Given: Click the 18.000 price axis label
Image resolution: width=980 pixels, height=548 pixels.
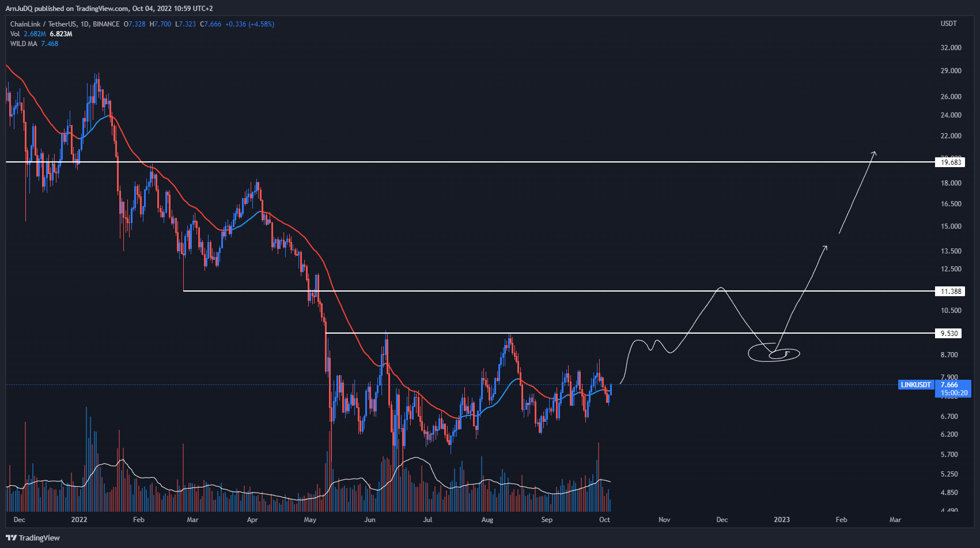Looking at the screenshot, I should coord(951,183).
